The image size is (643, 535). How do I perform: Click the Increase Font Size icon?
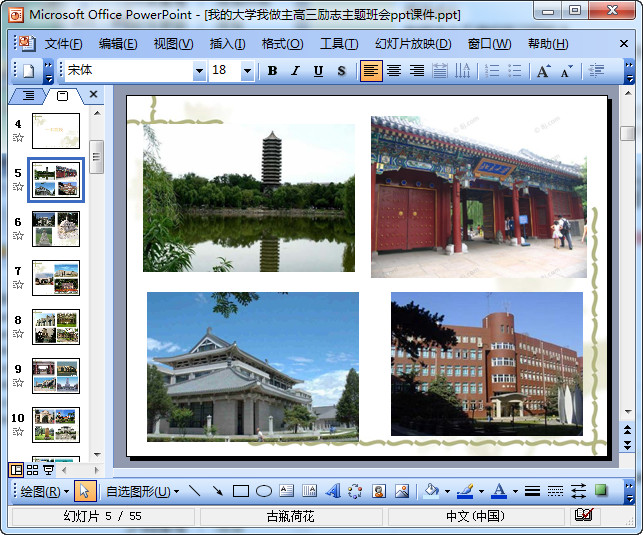(543, 71)
